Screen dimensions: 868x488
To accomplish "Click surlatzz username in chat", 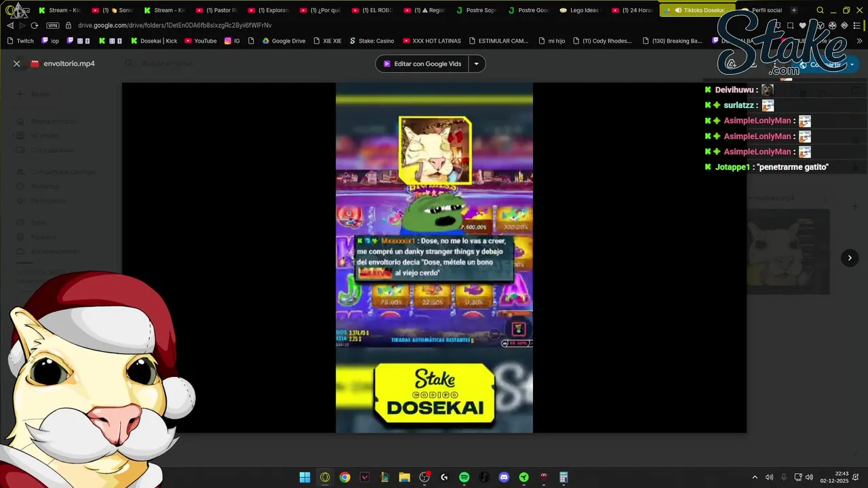I will click(x=739, y=105).
